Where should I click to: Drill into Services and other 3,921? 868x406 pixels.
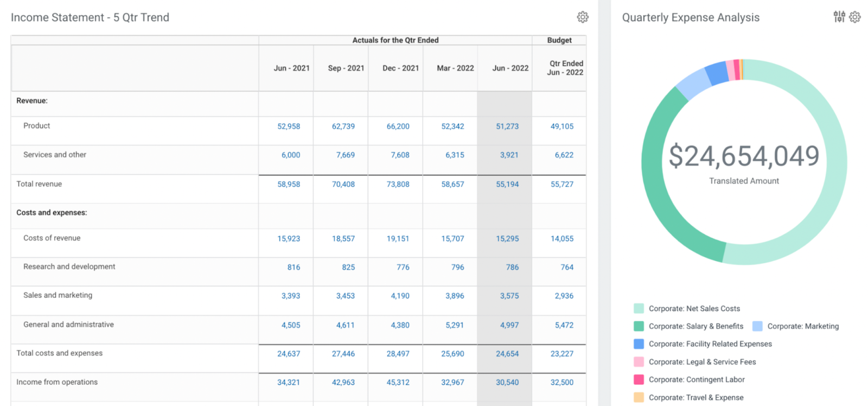[509, 155]
